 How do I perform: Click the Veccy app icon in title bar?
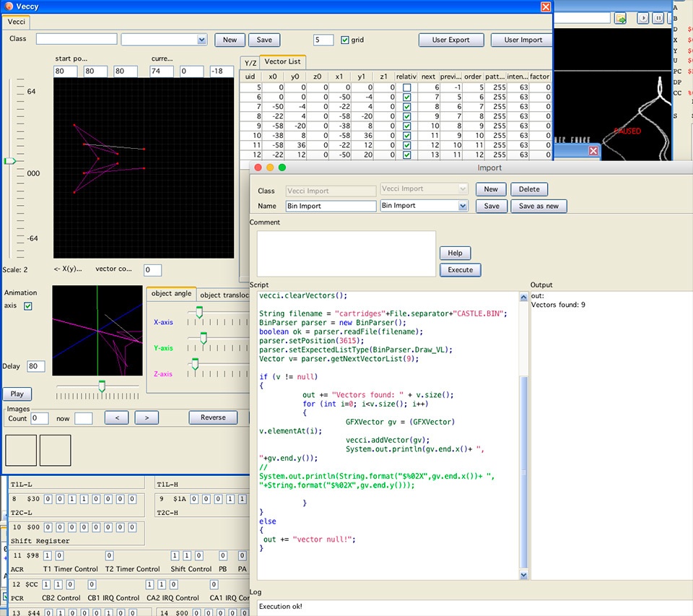click(7, 6)
